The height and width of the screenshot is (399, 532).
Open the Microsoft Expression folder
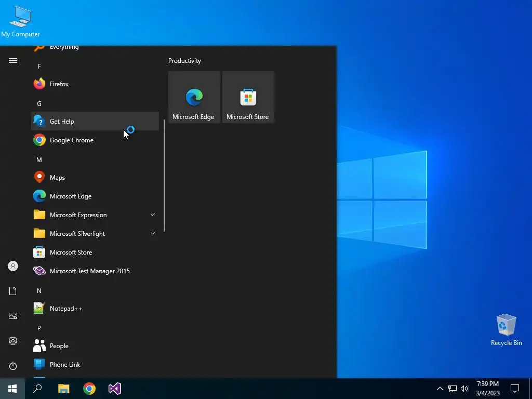tap(95, 215)
